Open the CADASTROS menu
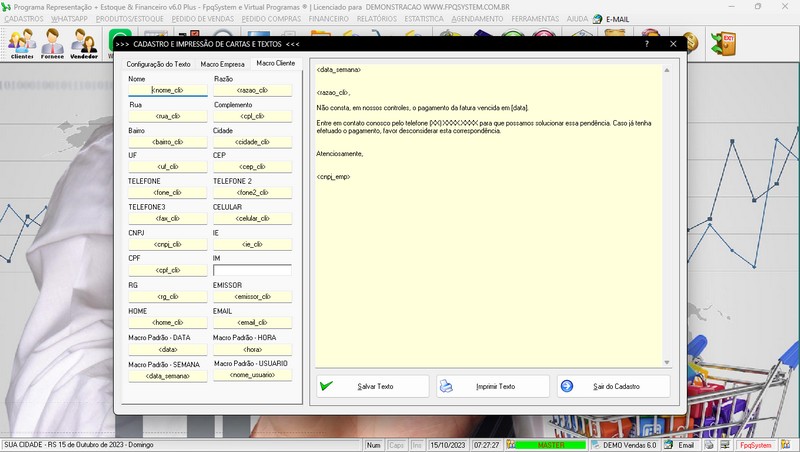Image resolution: width=800 pixels, height=452 pixels. pyautogui.click(x=24, y=19)
